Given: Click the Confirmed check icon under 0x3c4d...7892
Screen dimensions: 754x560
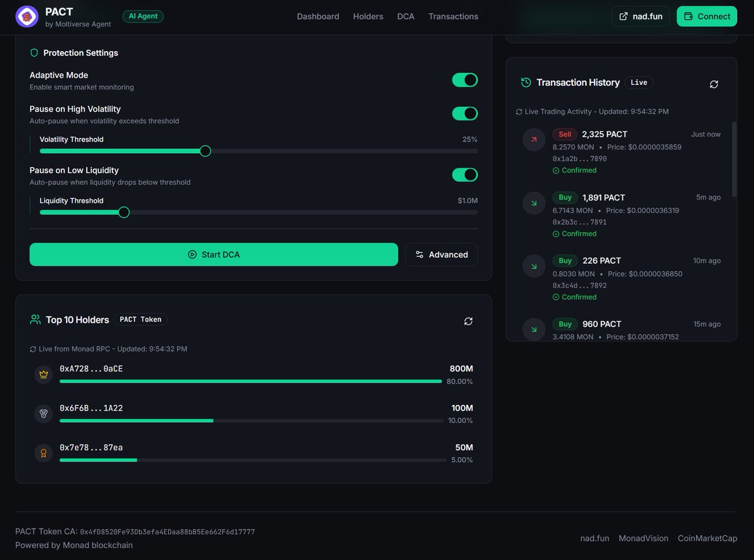Looking at the screenshot, I should (556, 298).
